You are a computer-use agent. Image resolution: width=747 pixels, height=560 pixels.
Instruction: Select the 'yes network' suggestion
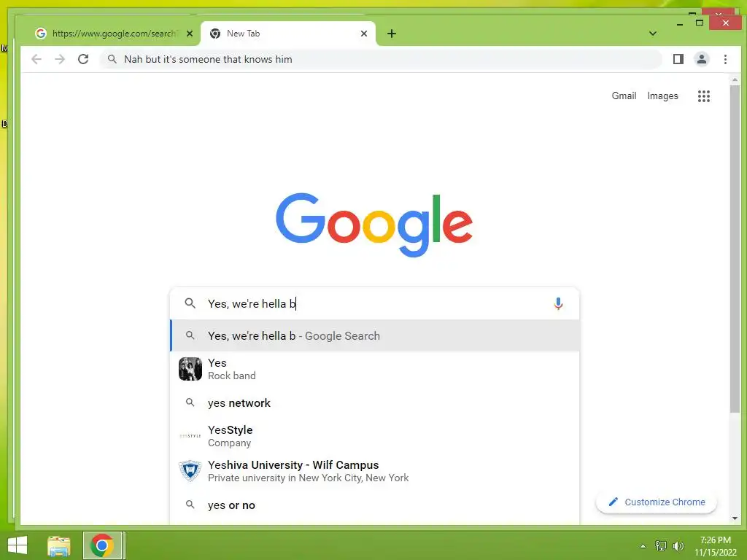(x=374, y=402)
